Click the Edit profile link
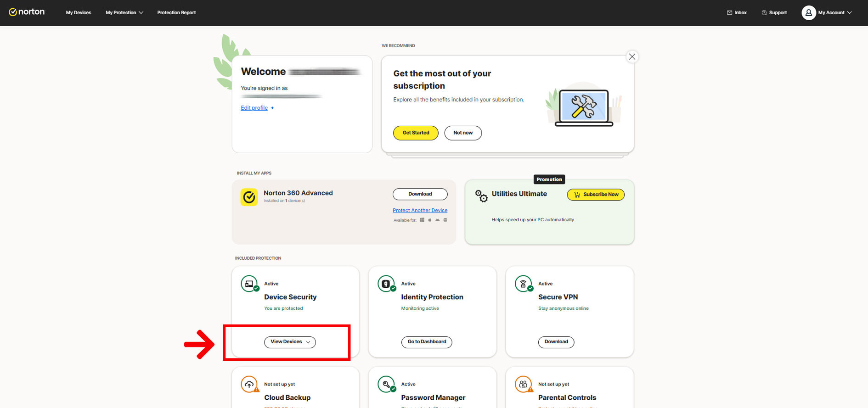The width and height of the screenshot is (868, 408). tap(254, 108)
